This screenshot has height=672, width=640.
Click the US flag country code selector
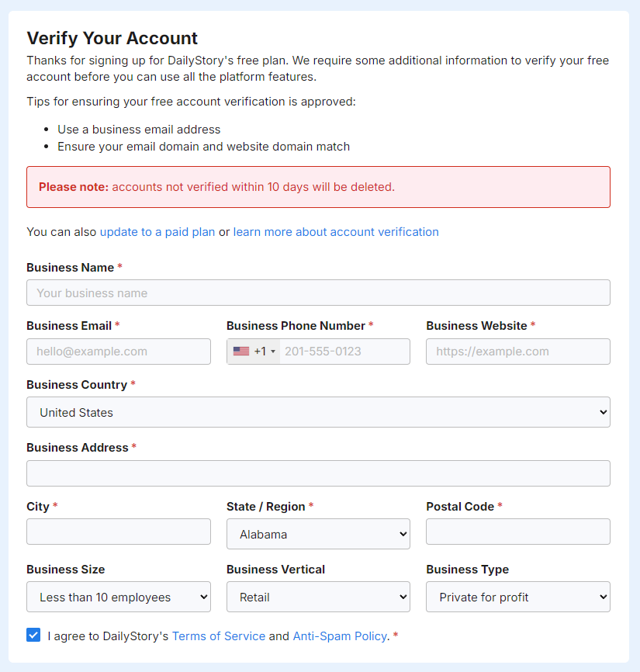pos(254,352)
